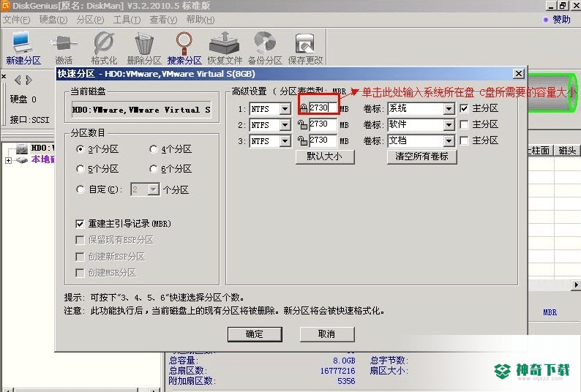581x392 pixels.
Task: Click partition 1 size input field
Action: pyautogui.click(x=323, y=108)
